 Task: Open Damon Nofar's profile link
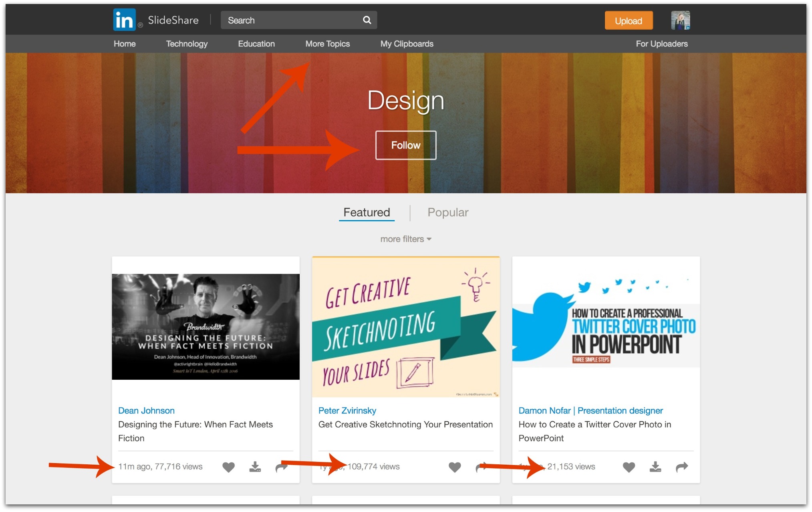(590, 411)
